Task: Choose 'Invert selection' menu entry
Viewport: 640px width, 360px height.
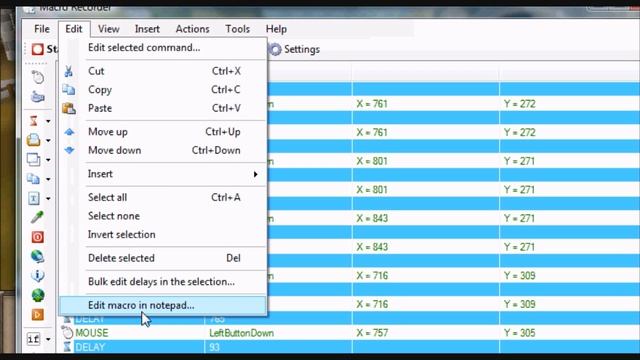Action: click(x=163, y=234)
